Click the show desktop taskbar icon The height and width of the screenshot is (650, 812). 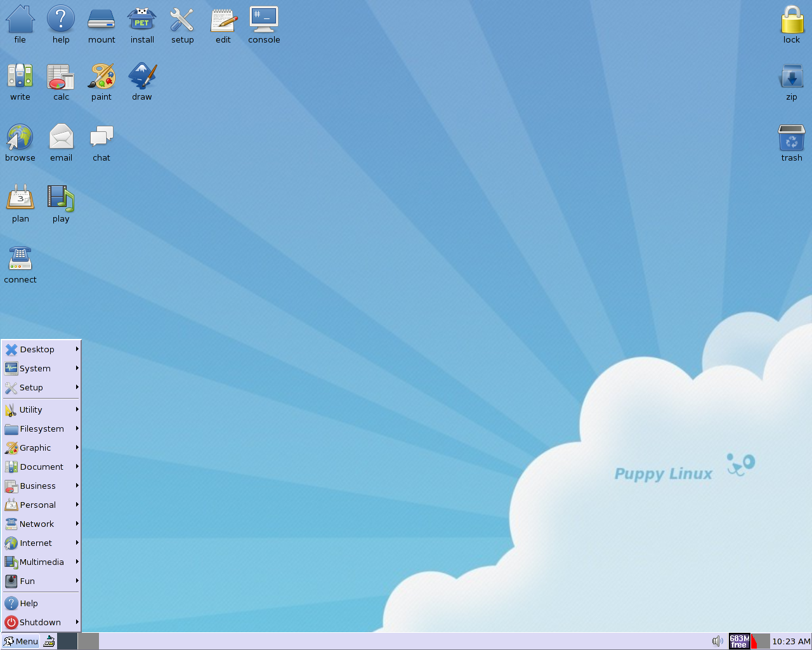(x=49, y=641)
